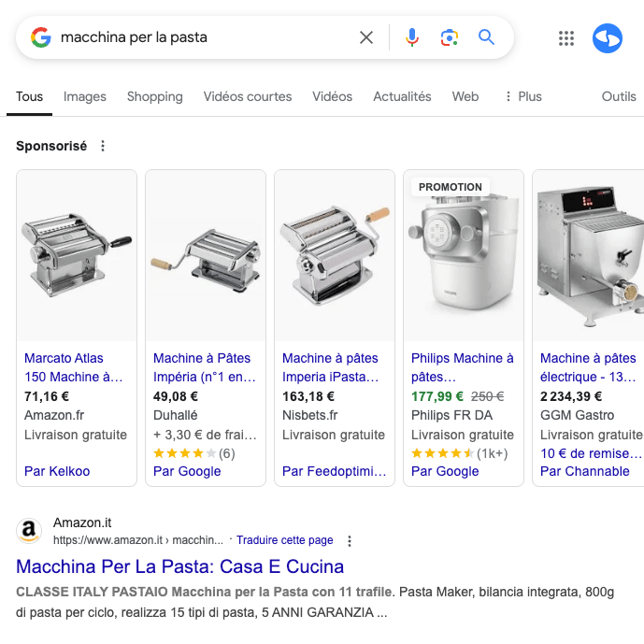Switch to Web tab
This screenshot has height=644, width=644.
[x=465, y=96]
